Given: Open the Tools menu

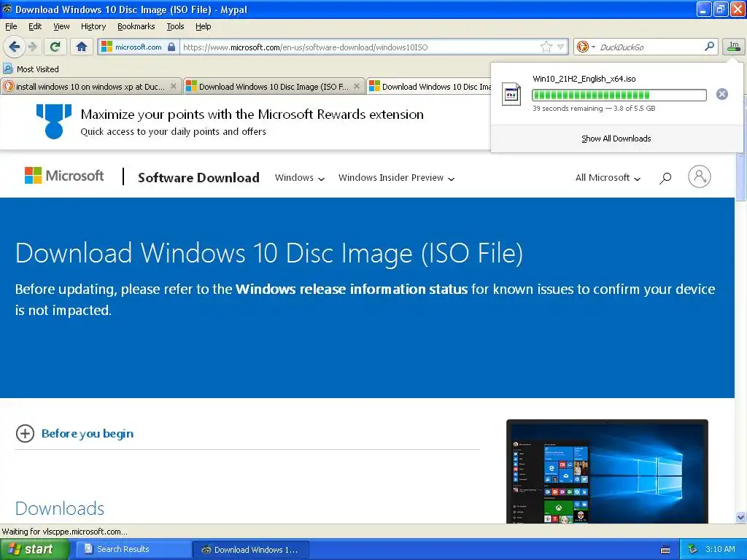Looking at the screenshot, I should [175, 26].
